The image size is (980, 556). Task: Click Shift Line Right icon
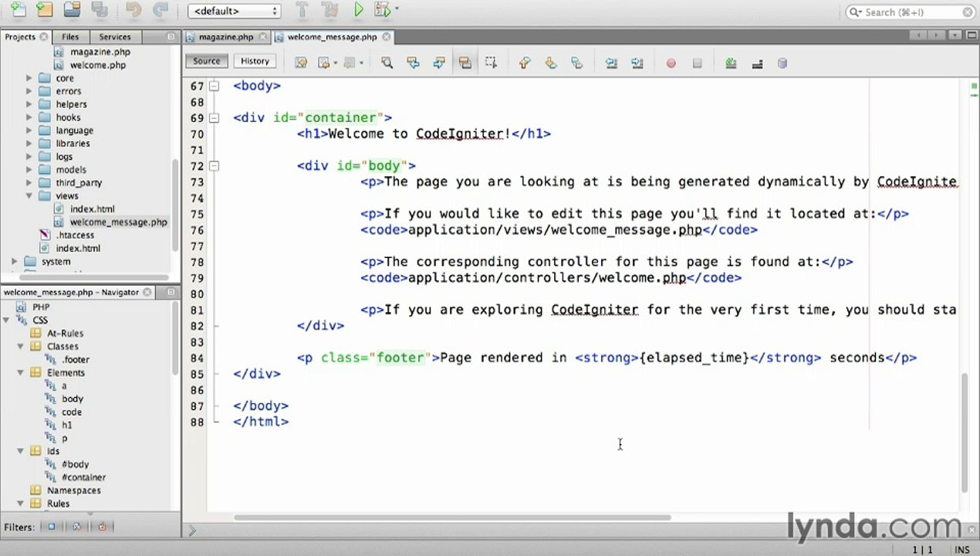point(637,63)
